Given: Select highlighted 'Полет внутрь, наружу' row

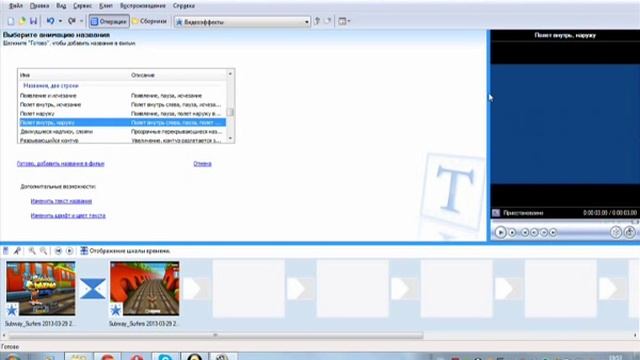Looking at the screenshot, I should [122, 122].
